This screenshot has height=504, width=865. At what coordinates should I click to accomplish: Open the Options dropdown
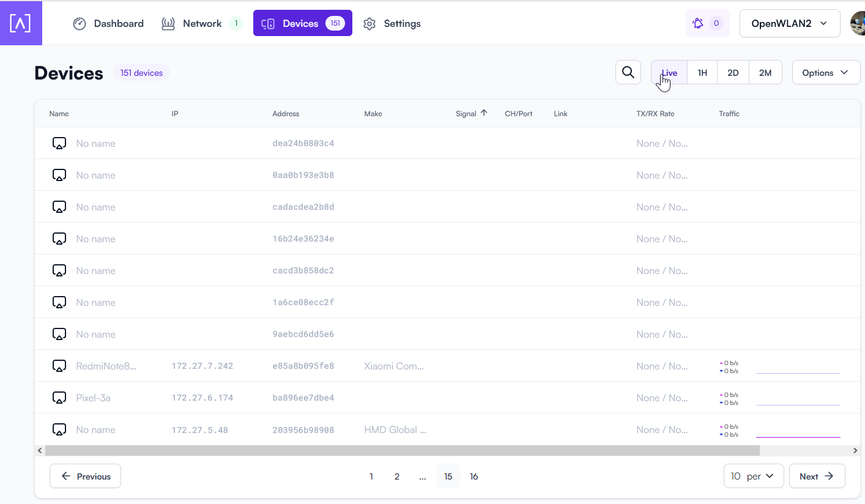click(826, 72)
